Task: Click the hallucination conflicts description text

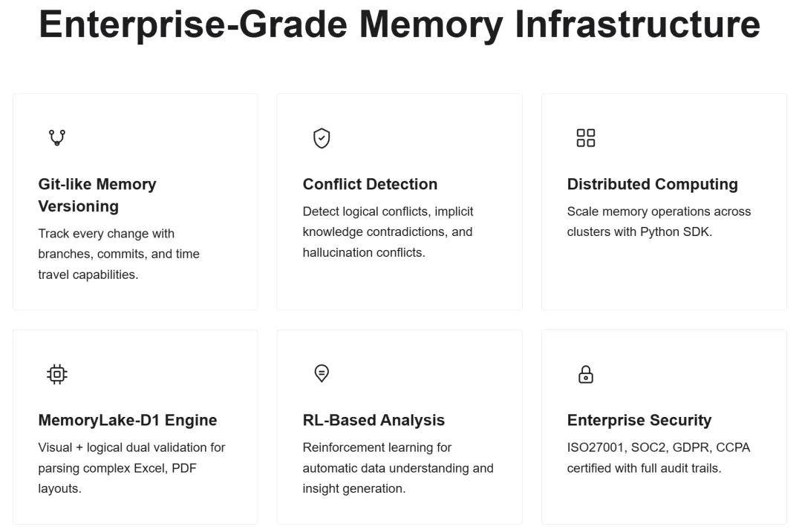Action: point(364,252)
